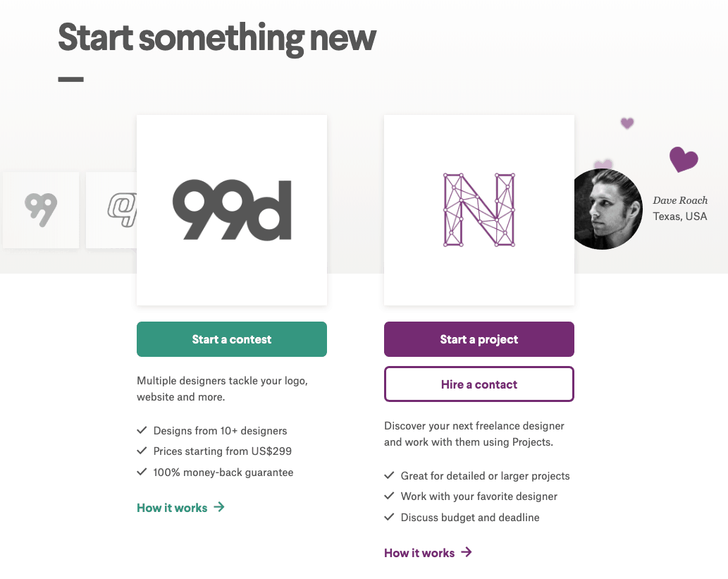This screenshot has height=579, width=728.
Task: Select the outlined @ logo thumbnail
Action: (113, 209)
